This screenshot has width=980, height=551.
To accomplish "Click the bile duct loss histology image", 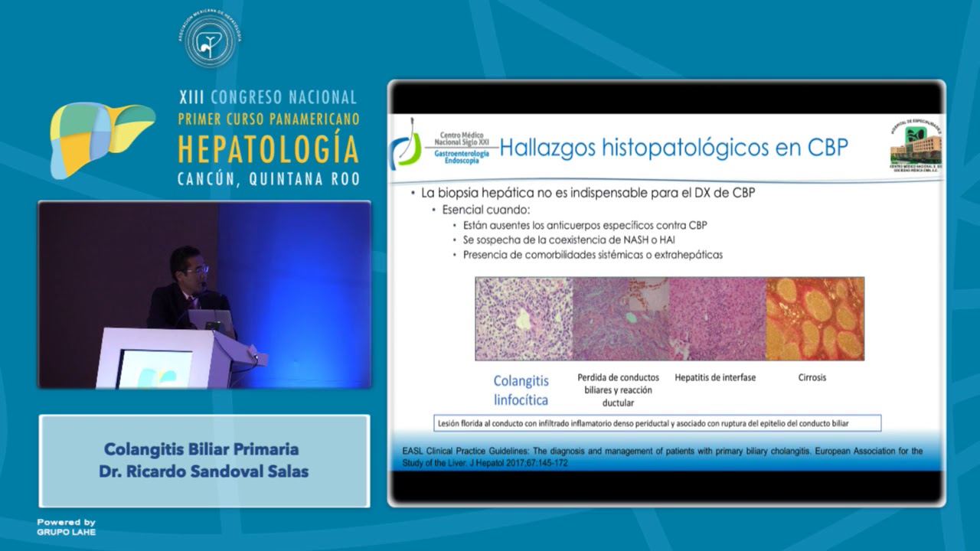I will point(621,318).
